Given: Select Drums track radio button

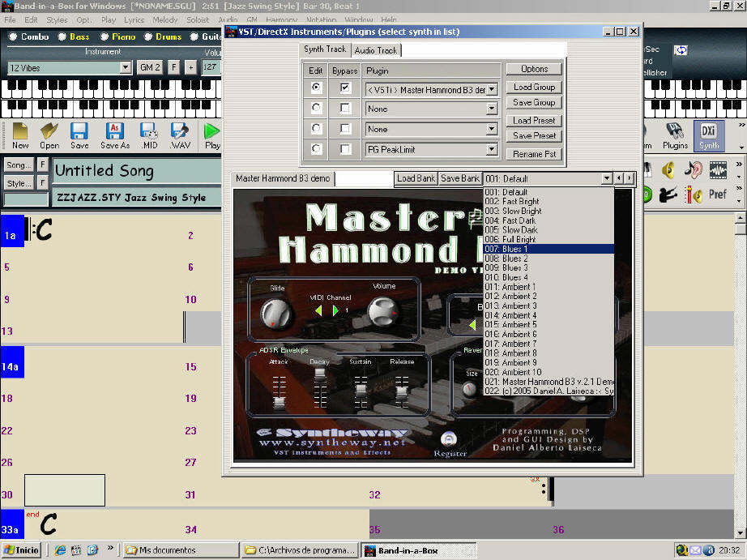Looking at the screenshot, I should click(x=148, y=36).
